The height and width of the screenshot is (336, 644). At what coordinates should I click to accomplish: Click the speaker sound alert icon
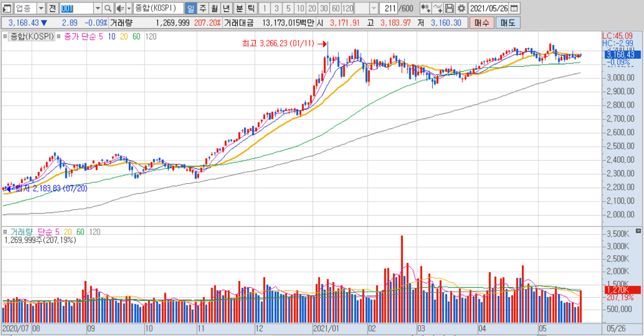(x=120, y=8)
